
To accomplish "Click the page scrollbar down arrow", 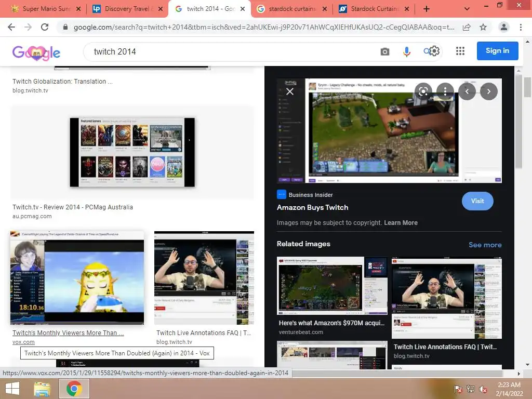I will tap(527, 365).
